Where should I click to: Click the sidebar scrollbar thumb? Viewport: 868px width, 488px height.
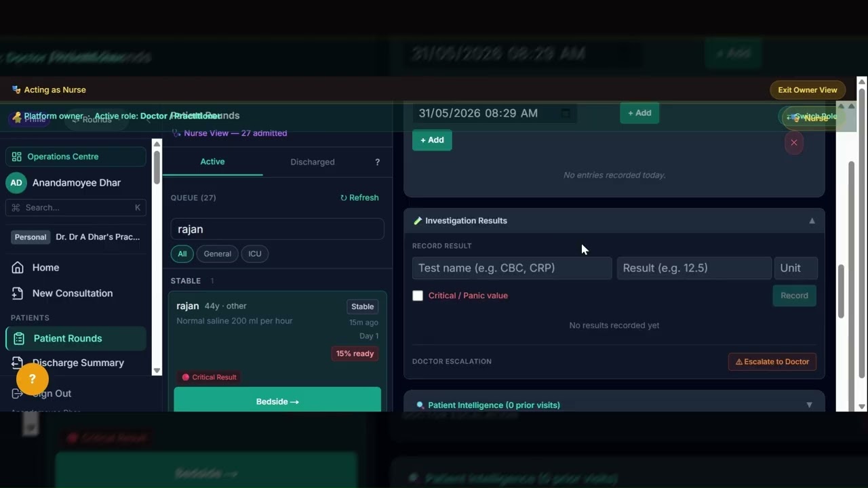point(157,167)
